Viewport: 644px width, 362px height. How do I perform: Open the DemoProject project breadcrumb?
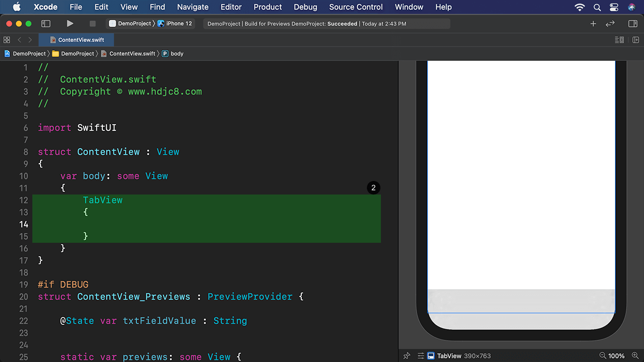pos(25,54)
